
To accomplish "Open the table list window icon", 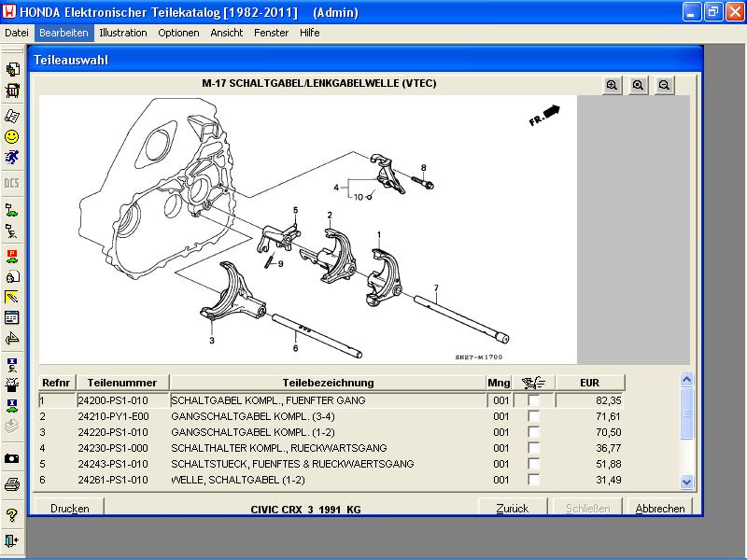I will pos(12,317).
